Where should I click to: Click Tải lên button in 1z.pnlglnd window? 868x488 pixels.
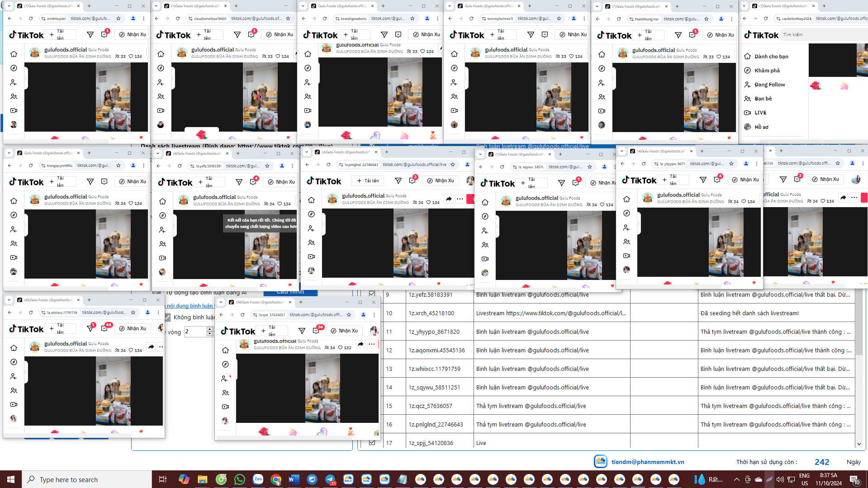pos(368,181)
